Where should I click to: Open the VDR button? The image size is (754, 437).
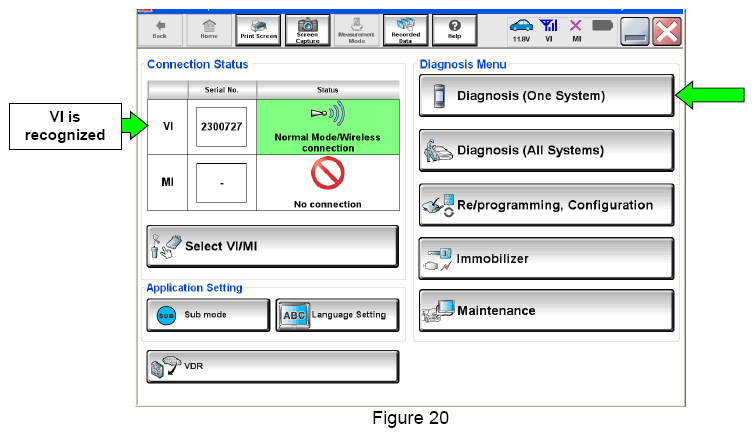[x=273, y=366]
